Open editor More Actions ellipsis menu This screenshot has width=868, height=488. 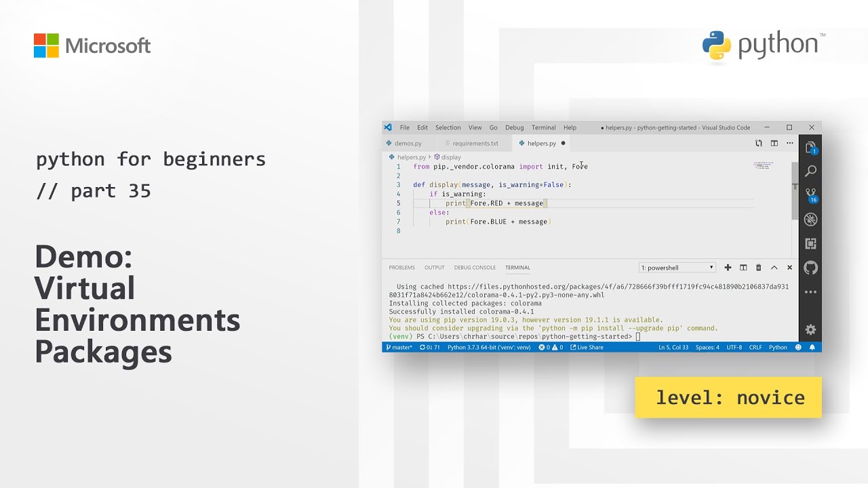pyautogui.click(x=789, y=144)
